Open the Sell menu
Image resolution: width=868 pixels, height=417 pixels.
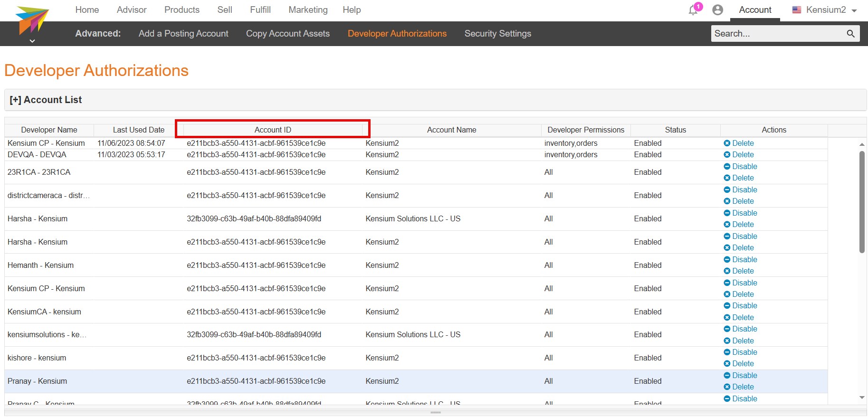point(225,10)
